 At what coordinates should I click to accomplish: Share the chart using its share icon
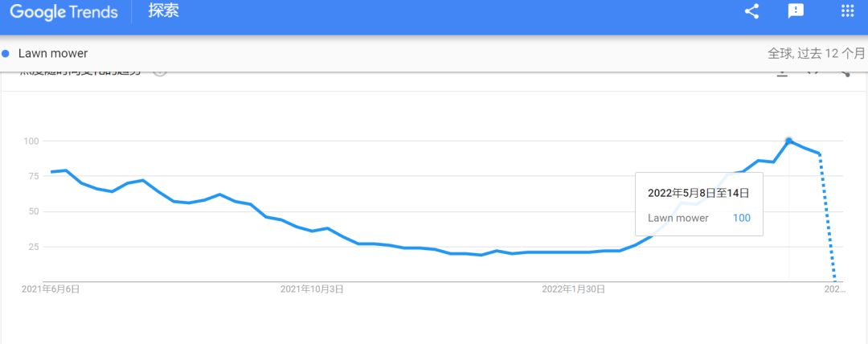click(845, 72)
